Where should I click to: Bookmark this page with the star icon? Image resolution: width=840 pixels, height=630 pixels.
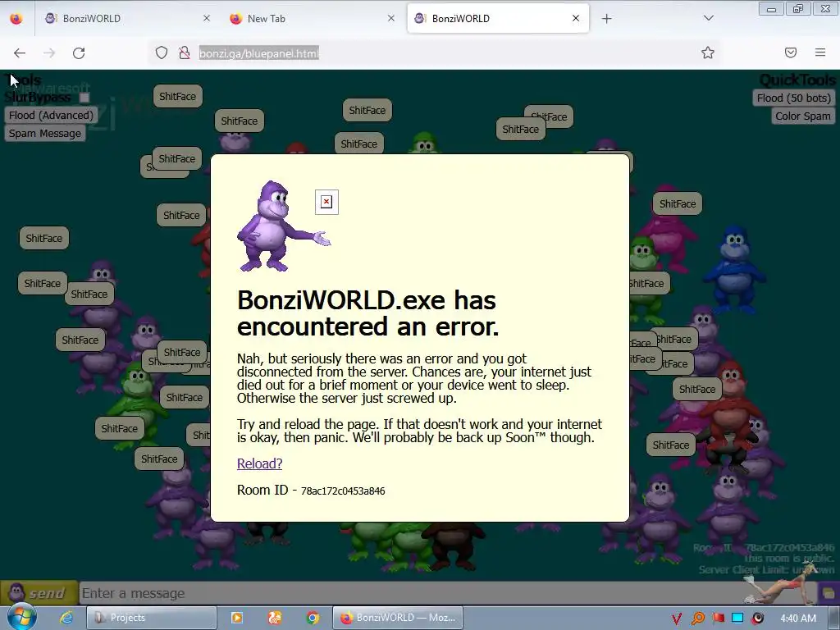[708, 52]
